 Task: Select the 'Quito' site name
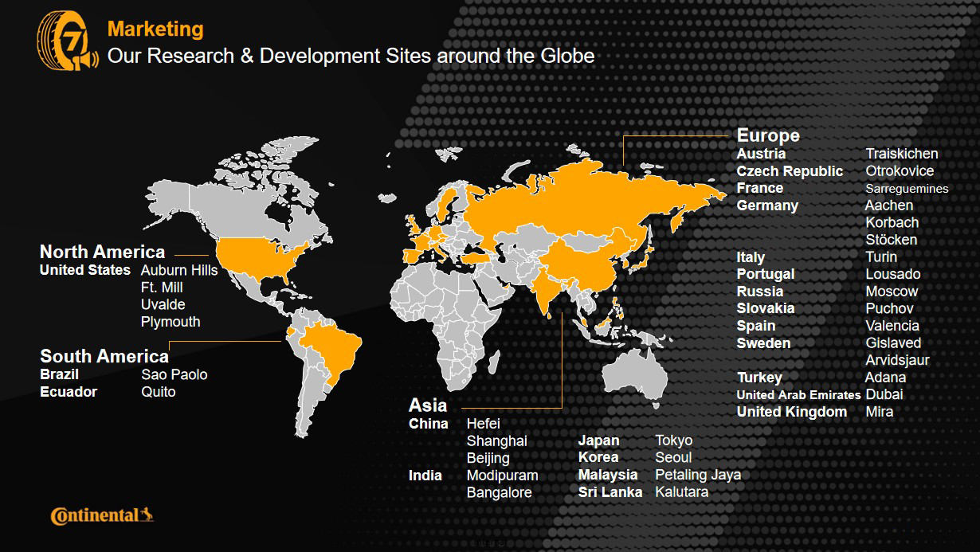(x=159, y=392)
